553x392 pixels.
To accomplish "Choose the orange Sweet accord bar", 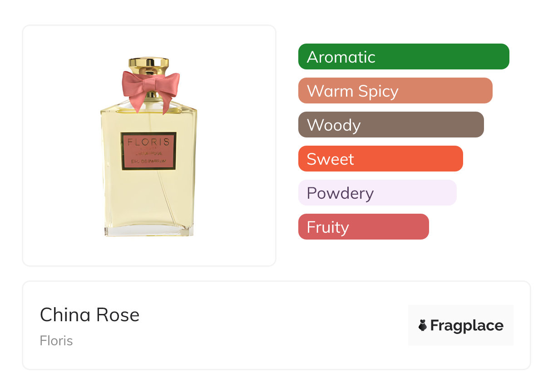I will click(x=380, y=159).
